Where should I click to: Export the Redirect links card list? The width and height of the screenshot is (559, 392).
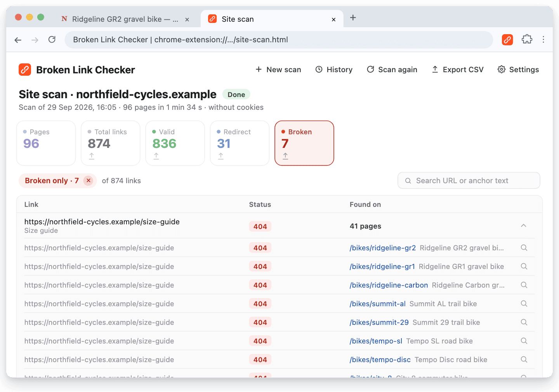tap(221, 156)
